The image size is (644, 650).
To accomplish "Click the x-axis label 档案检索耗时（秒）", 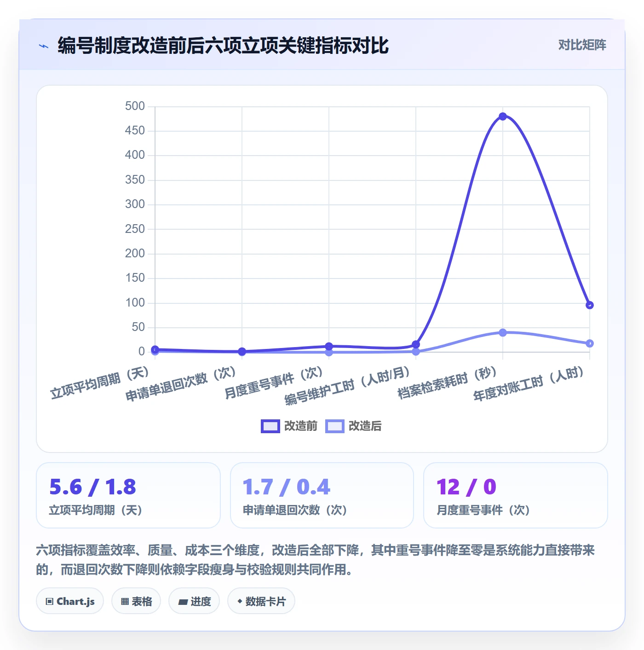I will [448, 382].
